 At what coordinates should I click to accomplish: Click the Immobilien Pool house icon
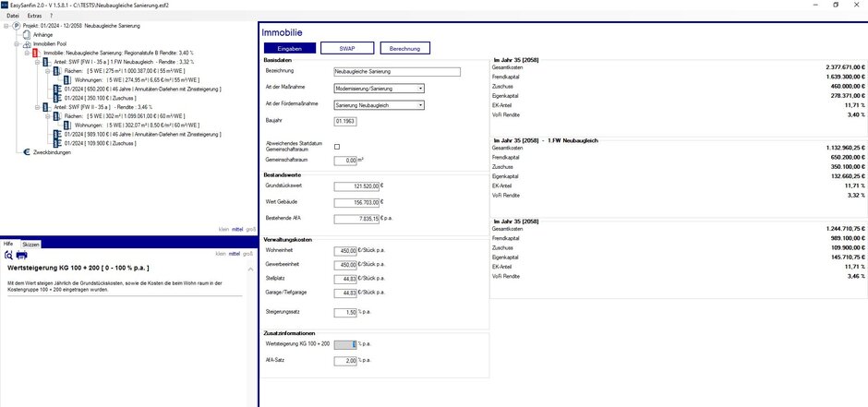(26, 43)
